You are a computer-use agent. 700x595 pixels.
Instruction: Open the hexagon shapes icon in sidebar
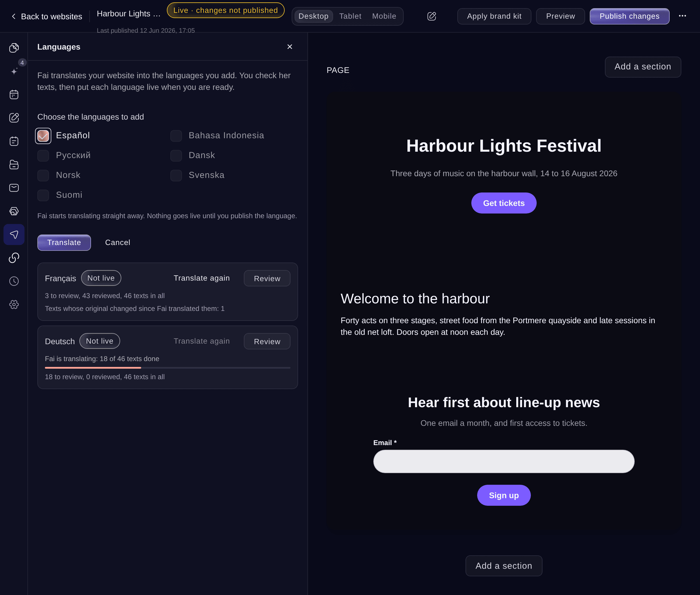14,211
